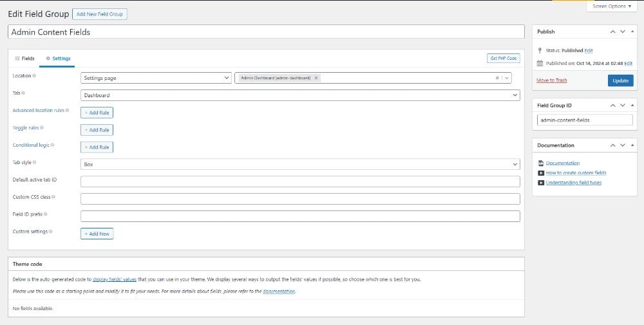Open How to create custom fields link
644x325 pixels.
(x=576, y=172)
